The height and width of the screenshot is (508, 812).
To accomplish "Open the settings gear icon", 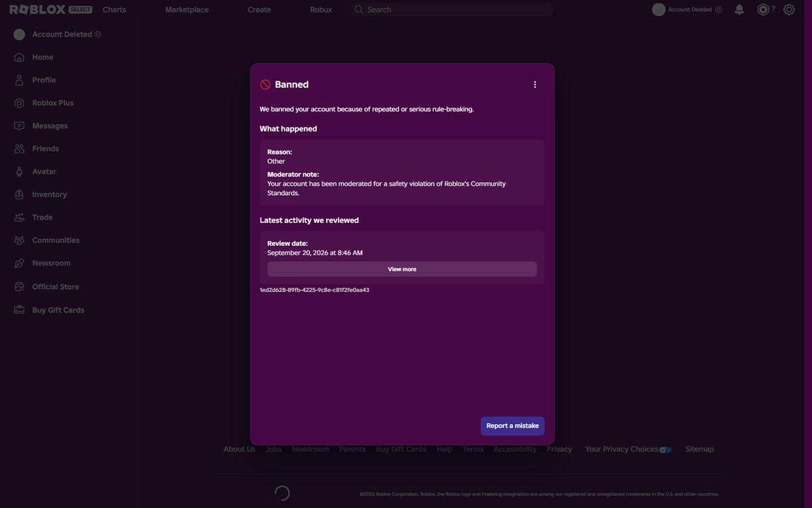I will [x=789, y=9].
